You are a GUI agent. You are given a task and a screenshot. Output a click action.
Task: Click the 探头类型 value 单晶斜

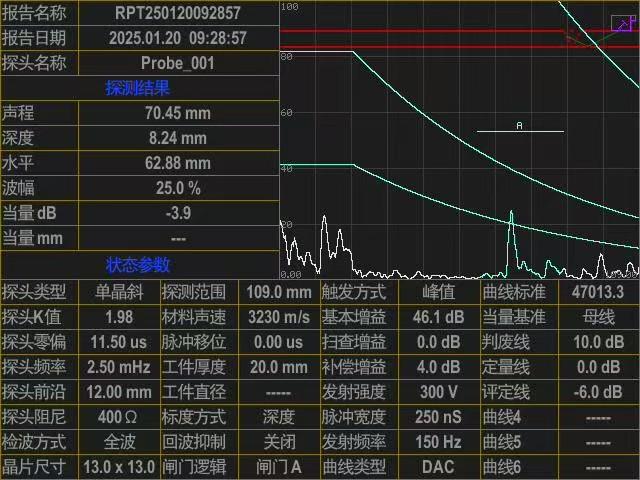[118, 292]
